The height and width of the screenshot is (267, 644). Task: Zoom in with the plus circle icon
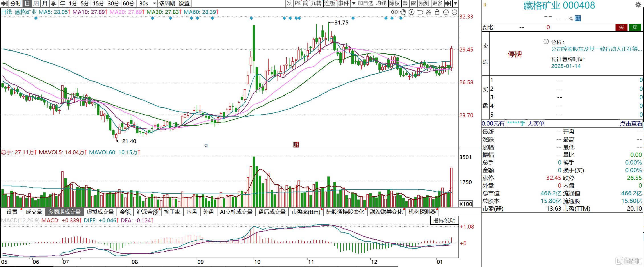click(x=446, y=12)
